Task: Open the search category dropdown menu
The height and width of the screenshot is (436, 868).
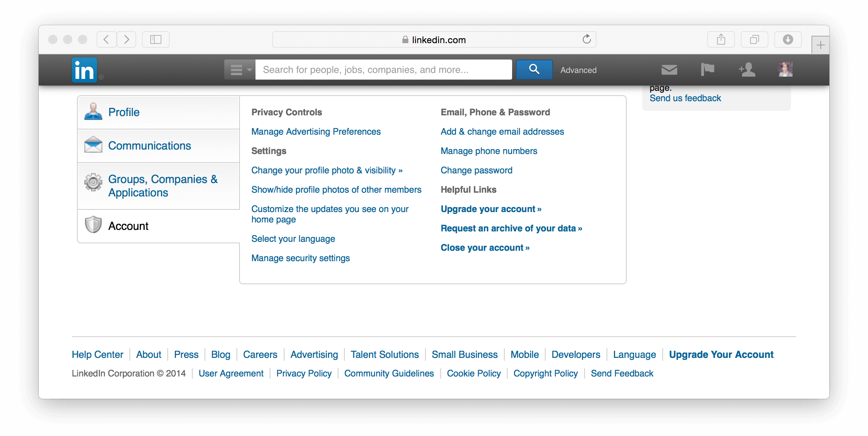Action: pyautogui.click(x=240, y=70)
